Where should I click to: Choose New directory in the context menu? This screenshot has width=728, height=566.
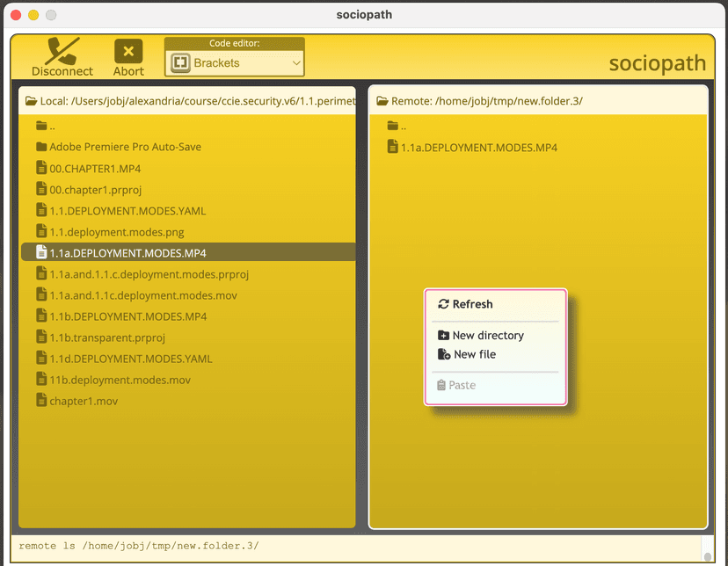tap(495, 336)
